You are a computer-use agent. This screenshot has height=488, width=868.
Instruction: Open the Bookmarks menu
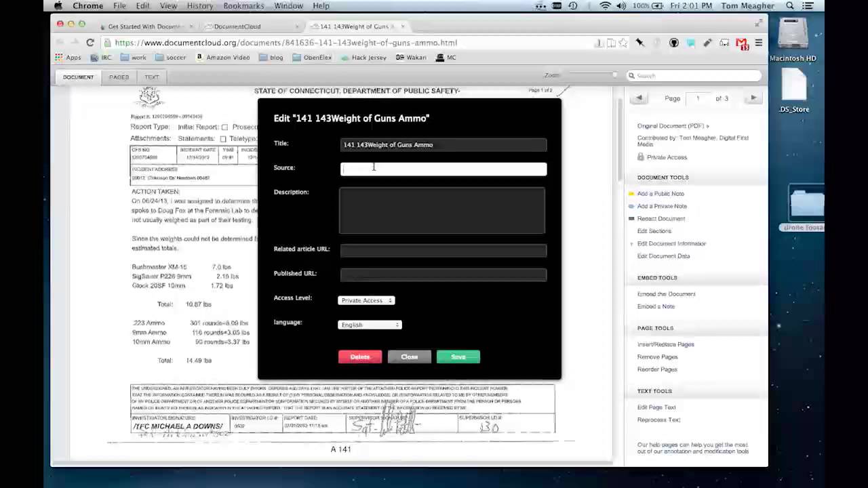243,5
